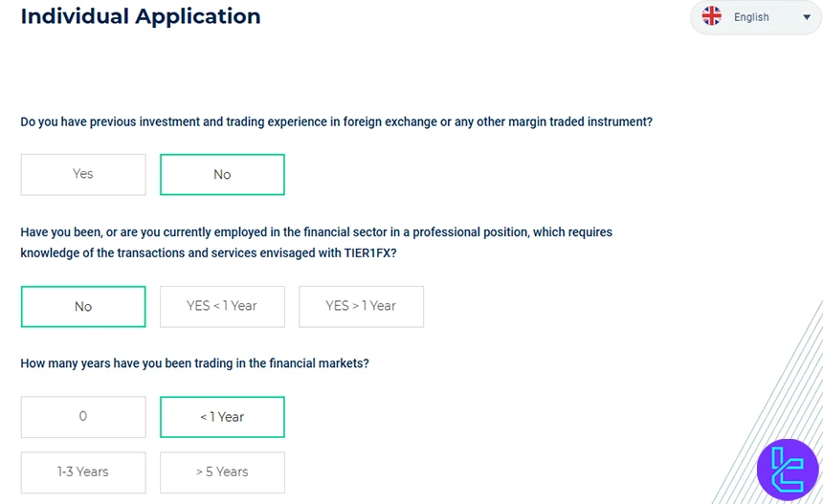
Task: Expand the language dropdown arrow
Action: (806, 17)
